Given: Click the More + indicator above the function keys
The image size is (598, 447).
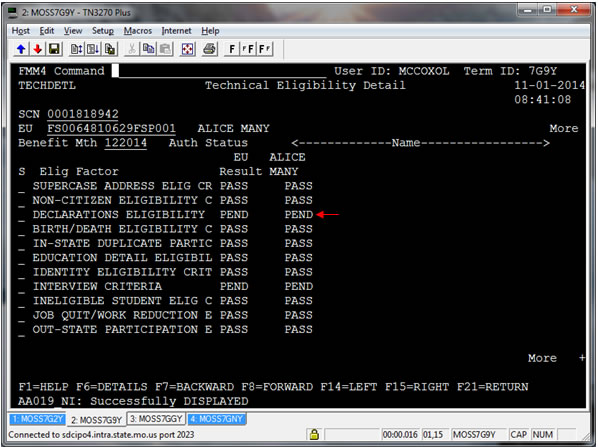Looking at the screenshot, I should click(556, 358).
